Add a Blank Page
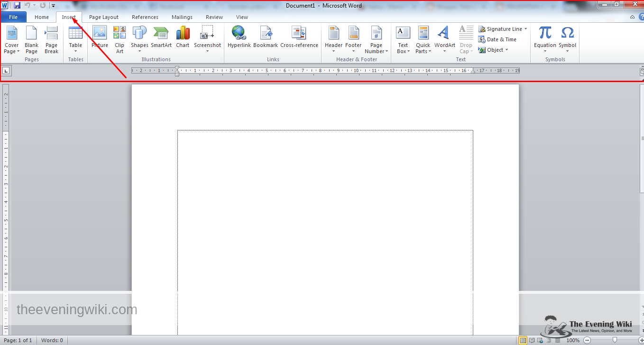 coord(31,40)
